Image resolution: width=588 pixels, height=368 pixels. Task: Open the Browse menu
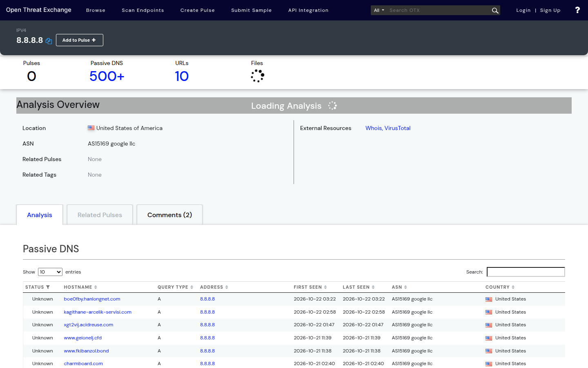click(x=96, y=10)
